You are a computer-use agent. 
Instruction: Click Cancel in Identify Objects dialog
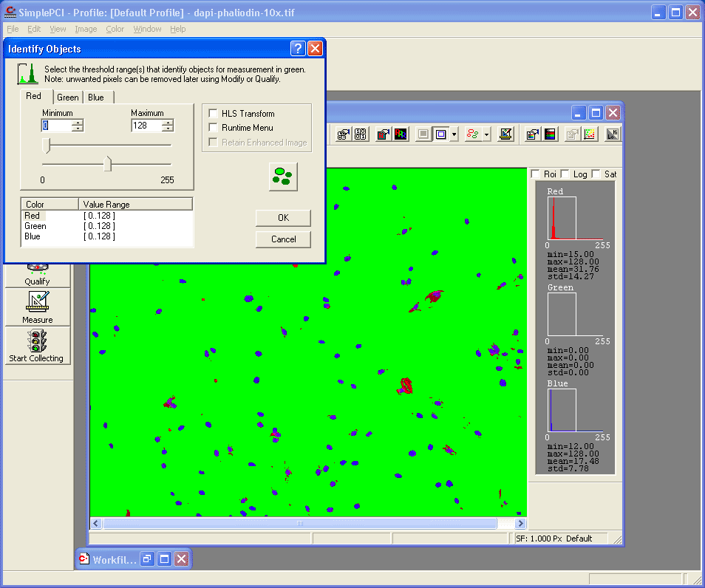(283, 239)
